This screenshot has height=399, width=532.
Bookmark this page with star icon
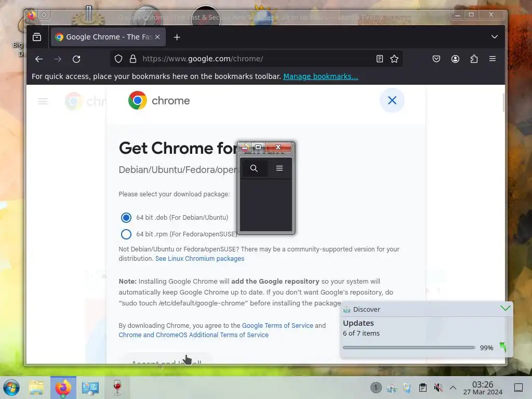(x=394, y=59)
